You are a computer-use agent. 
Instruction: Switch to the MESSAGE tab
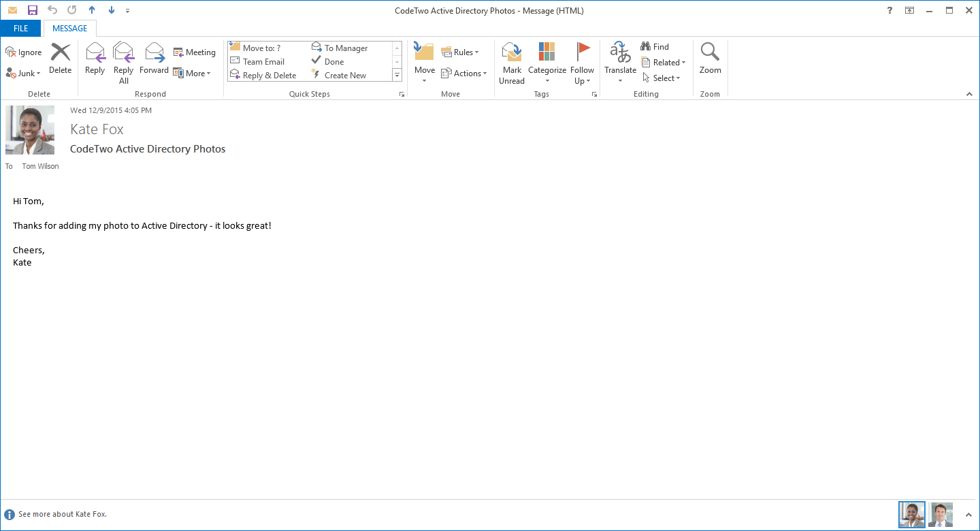pyautogui.click(x=70, y=29)
